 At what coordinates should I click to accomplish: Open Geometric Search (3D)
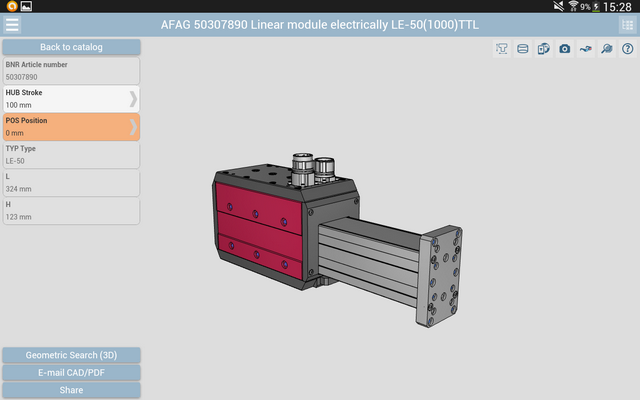71,355
